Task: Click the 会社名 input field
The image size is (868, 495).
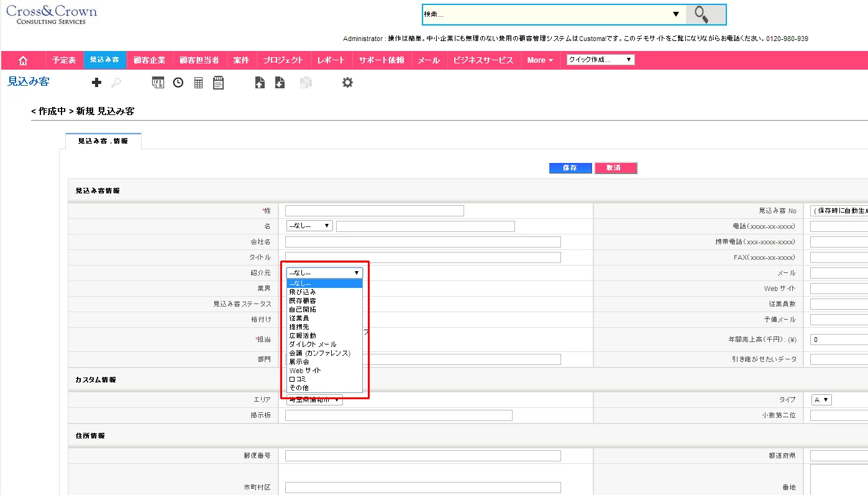Action: point(423,242)
